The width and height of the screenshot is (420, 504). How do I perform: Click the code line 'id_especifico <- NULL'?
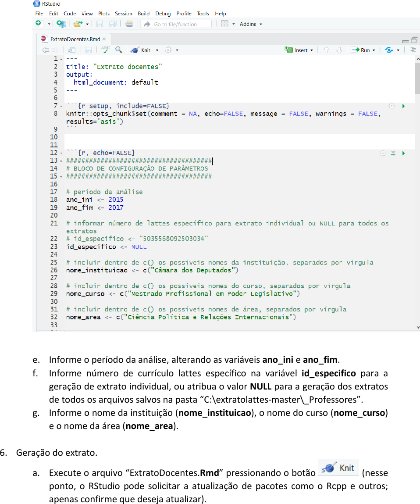tap(107, 247)
